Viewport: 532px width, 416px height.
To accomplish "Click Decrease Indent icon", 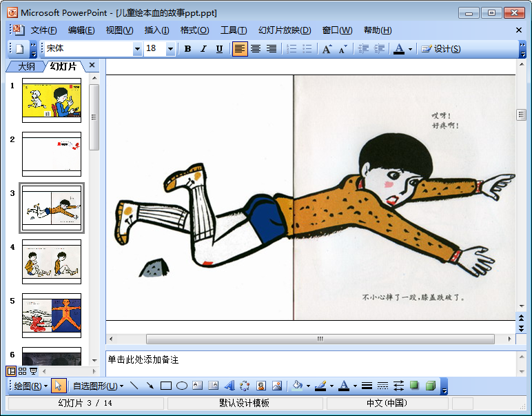I will pyautogui.click(x=363, y=49).
